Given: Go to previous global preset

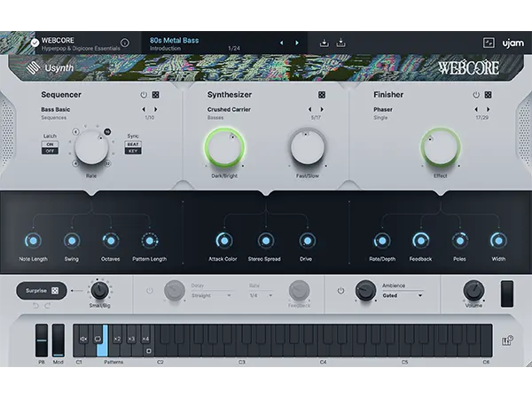Looking at the screenshot, I should pyautogui.click(x=281, y=43).
